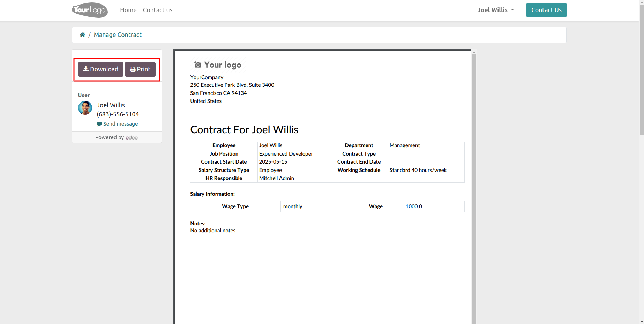644x324 pixels.
Task: Click the San Francisco CA 94134 address line
Action: (218, 93)
